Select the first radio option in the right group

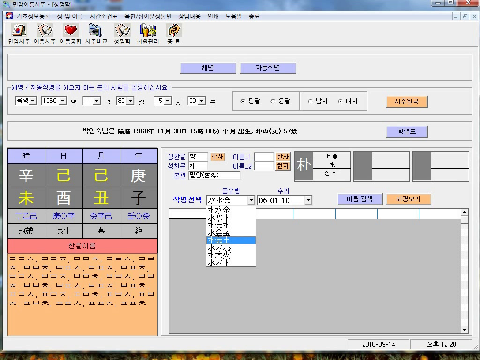310,101
